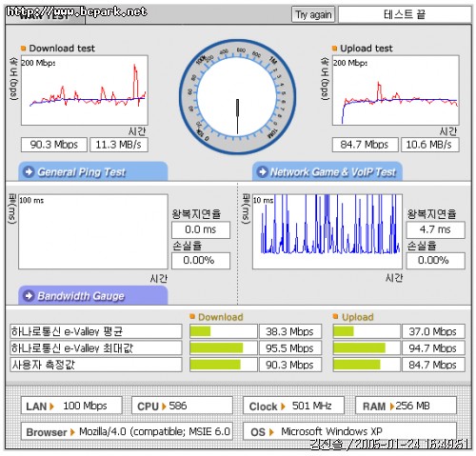The width and height of the screenshot is (476, 456).
Task: Click the LAN 100 Mbps info box
Action: click(x=71, y=406)
